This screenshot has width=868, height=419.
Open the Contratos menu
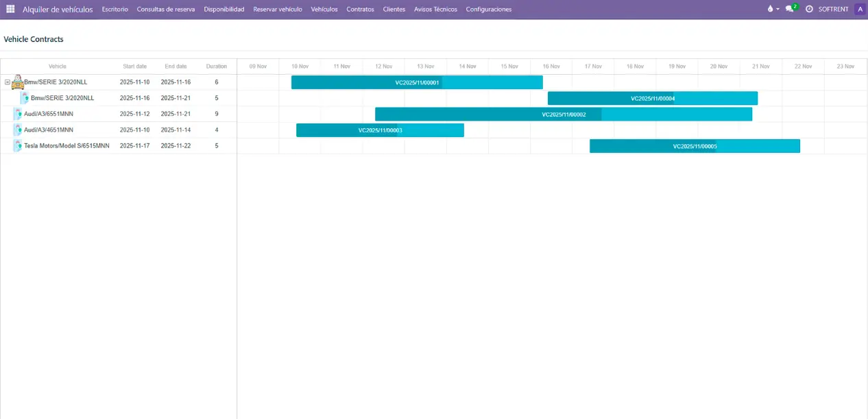[360, 10]
